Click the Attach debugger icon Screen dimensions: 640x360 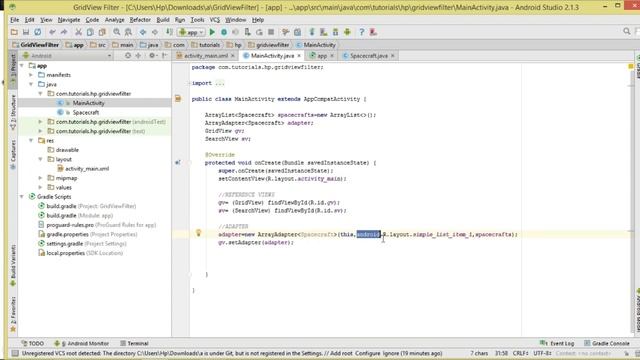point(247,32)
